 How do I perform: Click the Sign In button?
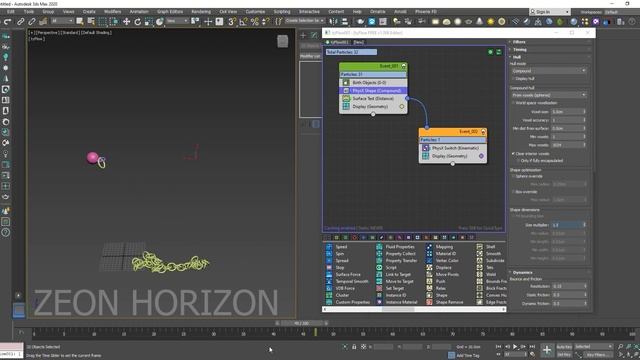549,12
